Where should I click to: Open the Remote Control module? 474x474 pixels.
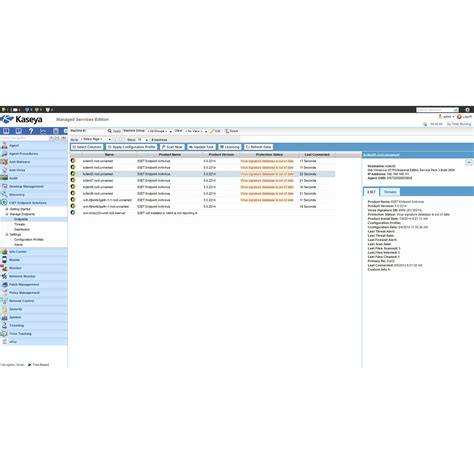pos(34,301)
